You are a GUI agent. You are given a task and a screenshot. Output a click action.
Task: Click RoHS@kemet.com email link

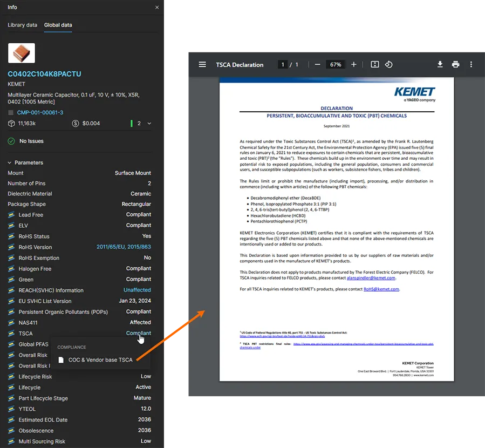coord(381,289)
